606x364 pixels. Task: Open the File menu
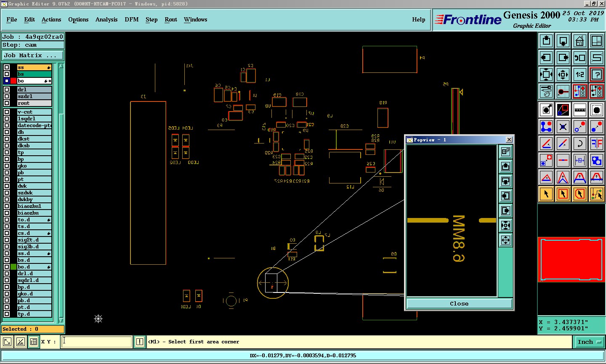[x=12, y=19]
